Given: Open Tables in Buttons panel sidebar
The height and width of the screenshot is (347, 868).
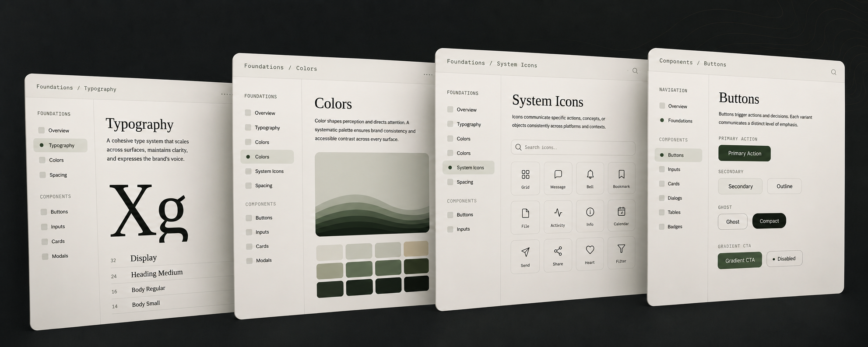Looking at the screenshot, I should point(674,212).
